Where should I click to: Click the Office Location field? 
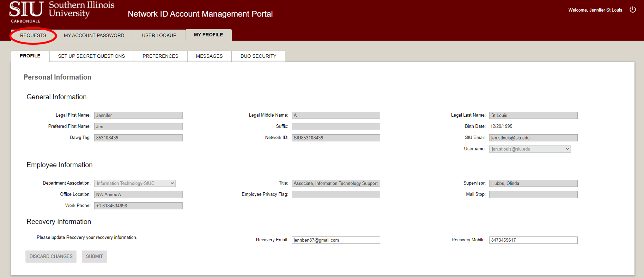[138, 195]
